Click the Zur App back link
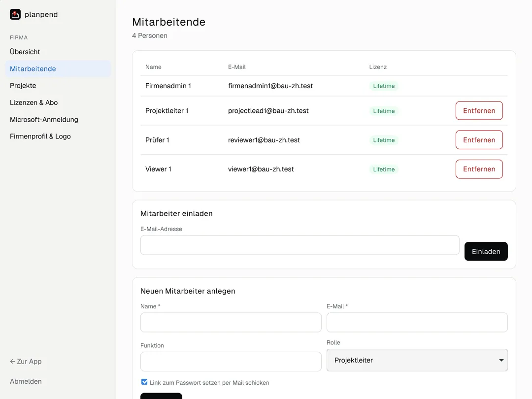 point(26,362)
